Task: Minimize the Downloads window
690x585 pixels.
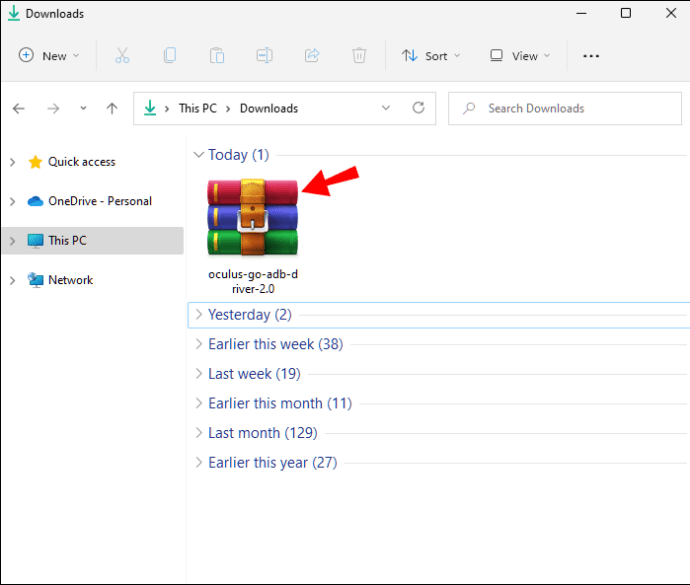Action: 581,13
